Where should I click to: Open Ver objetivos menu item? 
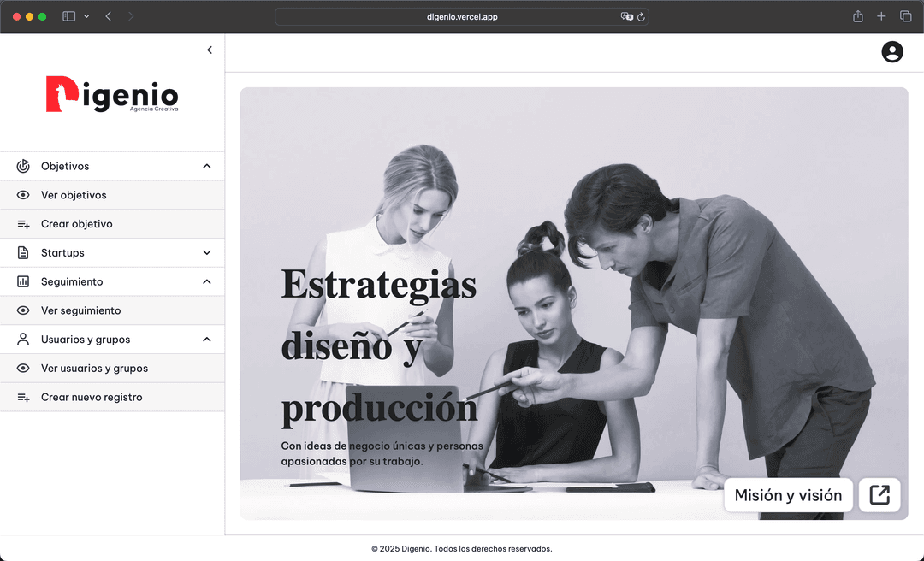pos(74,195)
